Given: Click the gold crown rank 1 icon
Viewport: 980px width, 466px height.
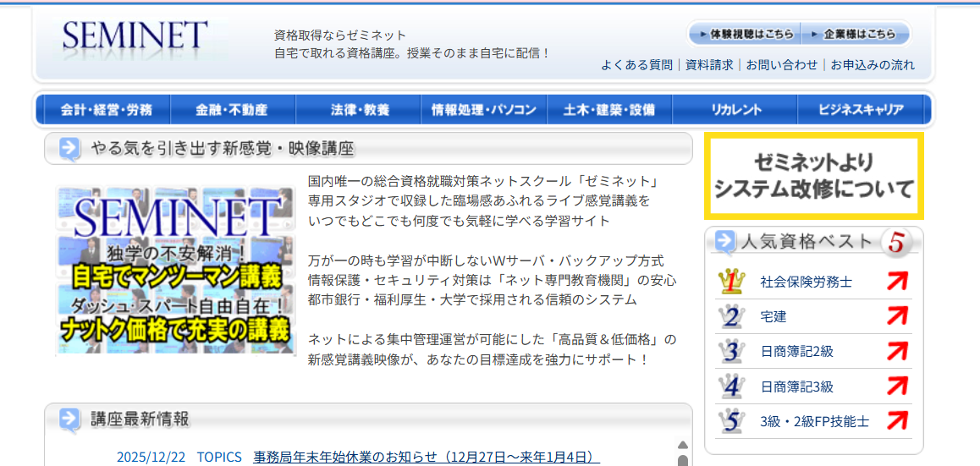Looking at the screenshot, I should pos(729,282).
